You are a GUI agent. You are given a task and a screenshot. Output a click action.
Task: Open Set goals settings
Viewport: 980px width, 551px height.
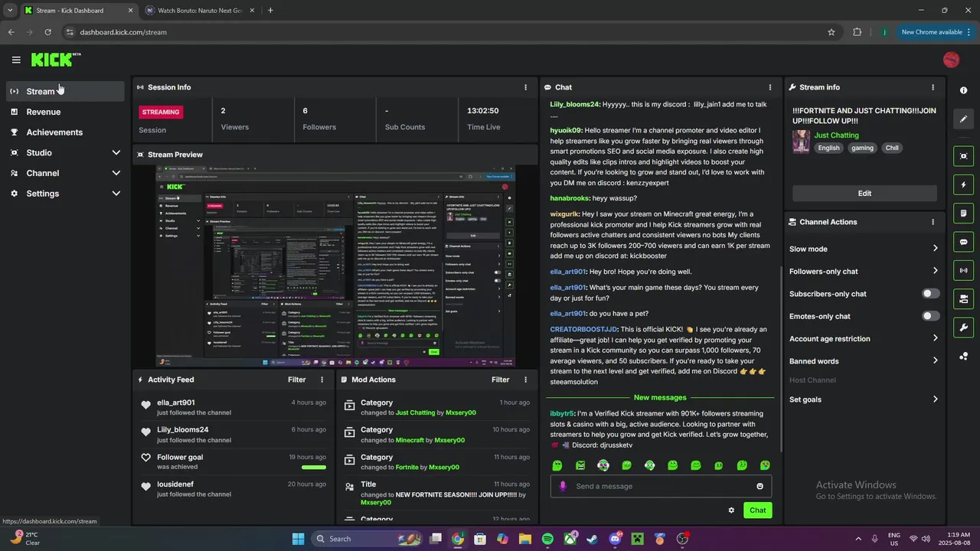point(864,399)
